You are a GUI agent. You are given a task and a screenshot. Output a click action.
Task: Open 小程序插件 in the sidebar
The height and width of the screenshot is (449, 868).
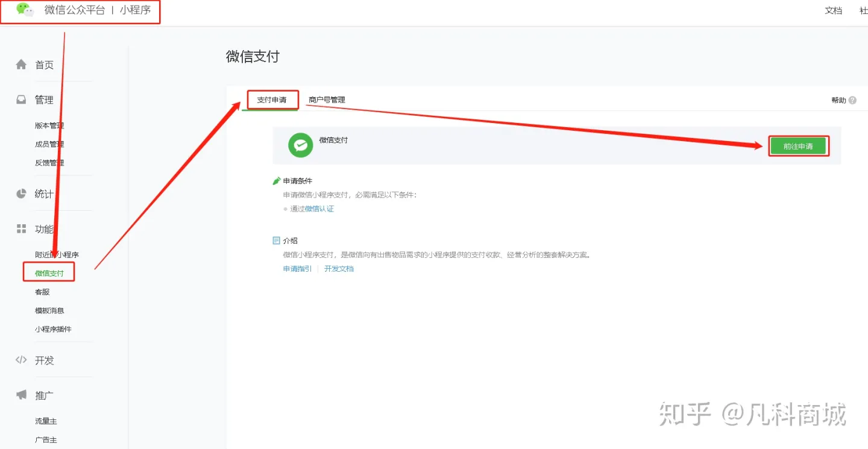(x=54, y=328)
